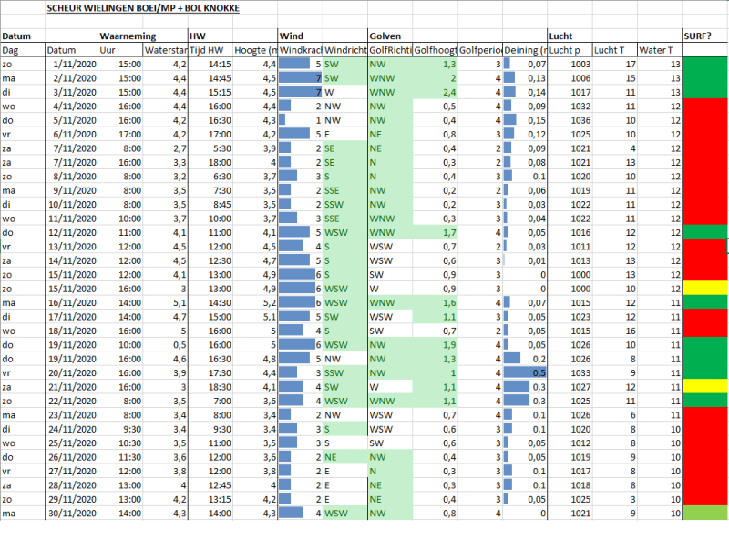Viewport: 729px width, 560px height.
Task: Click HW height 5,2 cell
Action: tap(255, 302)
